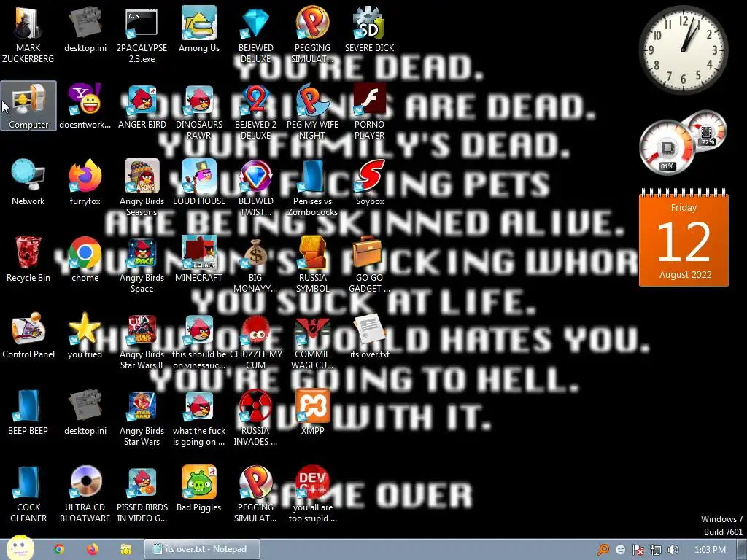747x560 pixels.
Task: Select the Recycle Bin icon
Action: tap(28, 259)
